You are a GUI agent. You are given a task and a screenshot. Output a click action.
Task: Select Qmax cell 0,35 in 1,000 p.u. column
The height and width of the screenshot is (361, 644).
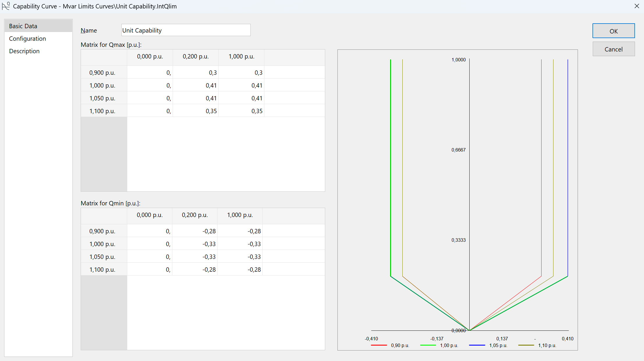[x=241, y=111]
